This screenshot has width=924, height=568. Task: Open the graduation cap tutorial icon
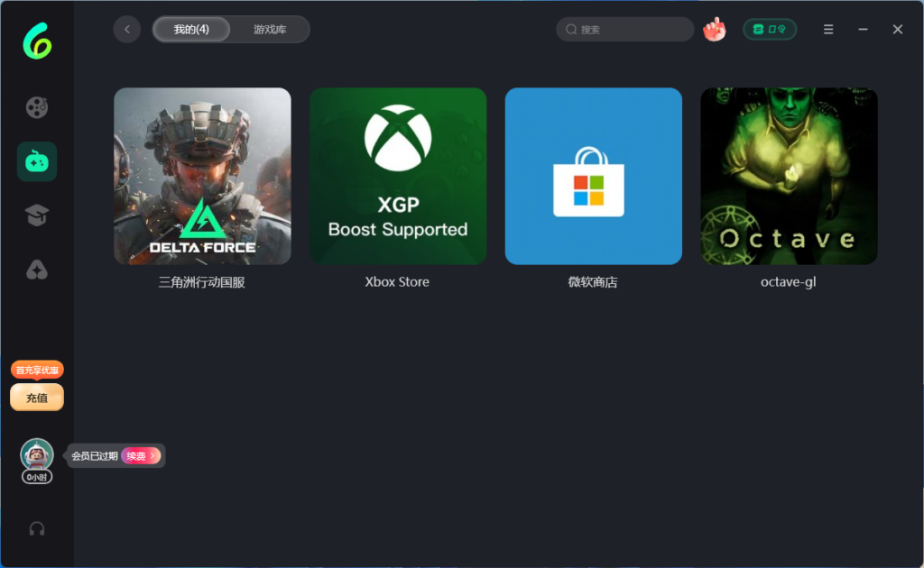36,215
